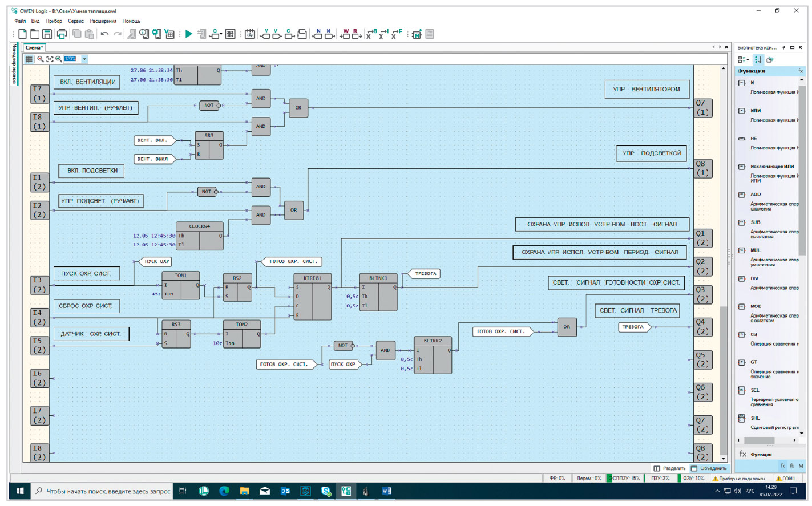812x506 pixels.
Task: Select the Схема* tab
Action: [x=34, y=47]
